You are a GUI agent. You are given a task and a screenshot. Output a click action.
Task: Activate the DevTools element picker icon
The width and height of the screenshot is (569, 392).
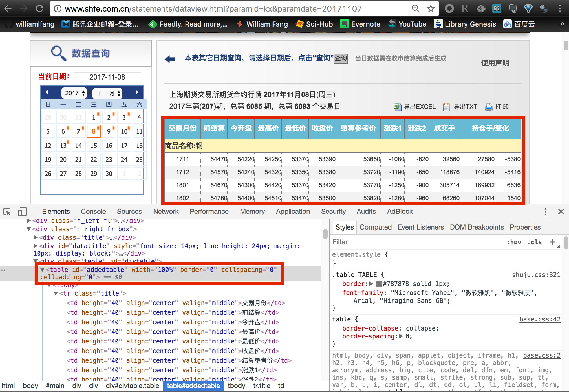[x=7, y=212]
